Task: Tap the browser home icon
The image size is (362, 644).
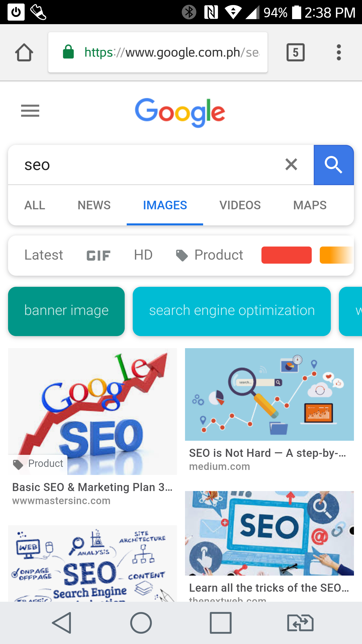Action: pyautogui.click(x=24, y=52)
